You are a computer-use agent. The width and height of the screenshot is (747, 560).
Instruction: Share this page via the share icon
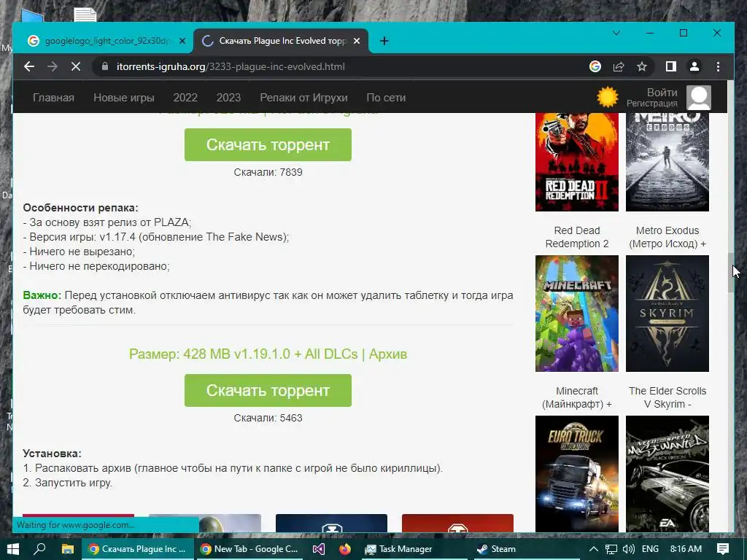click(619, 66)
